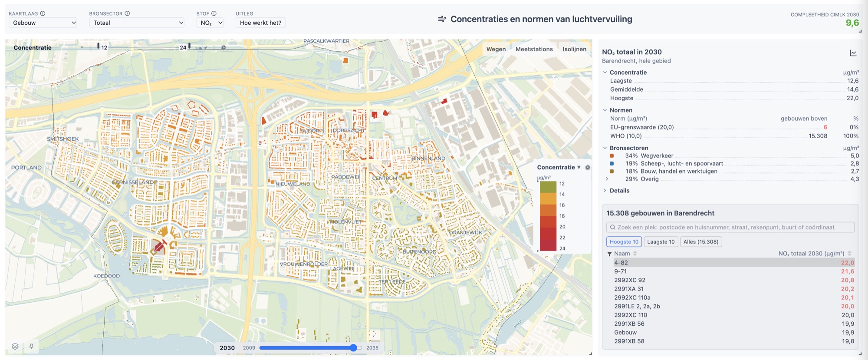The image size is (868, 360).
Task: Click the info icon next to Bronsector
Action: [127, 13]
